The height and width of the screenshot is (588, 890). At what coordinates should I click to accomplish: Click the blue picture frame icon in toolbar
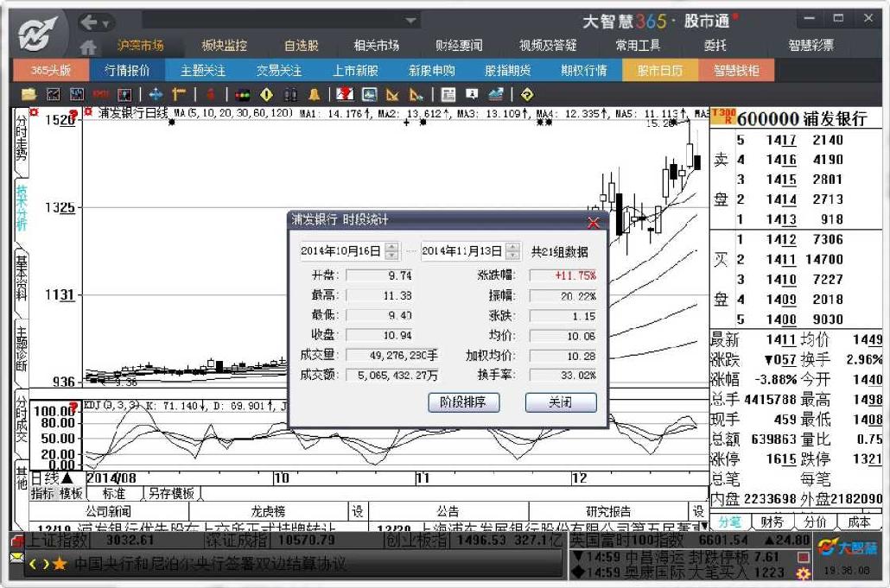point(370,95)
